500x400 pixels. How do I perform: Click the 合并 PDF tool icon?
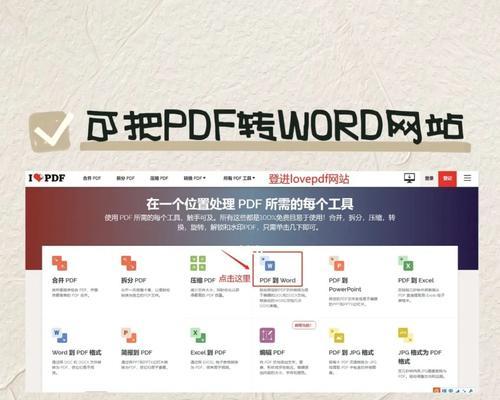60,263
